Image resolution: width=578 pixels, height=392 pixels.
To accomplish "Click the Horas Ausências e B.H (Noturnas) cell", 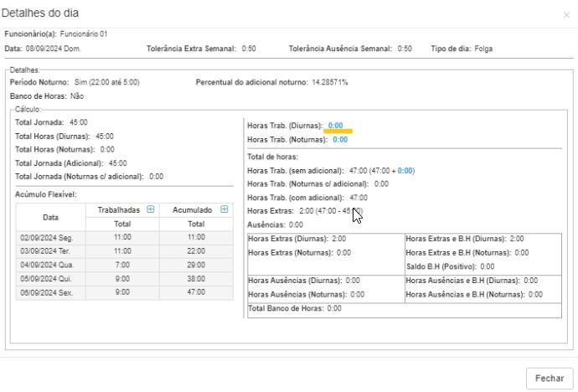I will pyautogui.click(x=474, y=294).
